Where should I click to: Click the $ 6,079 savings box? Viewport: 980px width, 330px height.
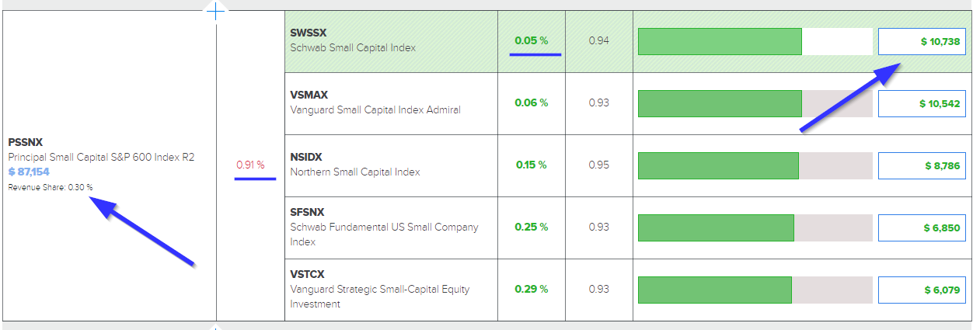tap(922, 290)
